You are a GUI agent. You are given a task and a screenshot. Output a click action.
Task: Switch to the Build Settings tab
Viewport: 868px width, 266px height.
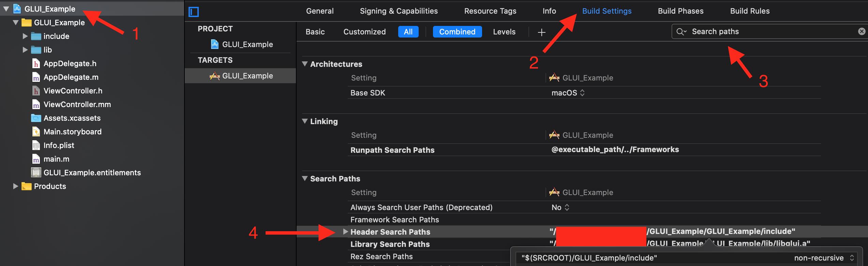607,11
